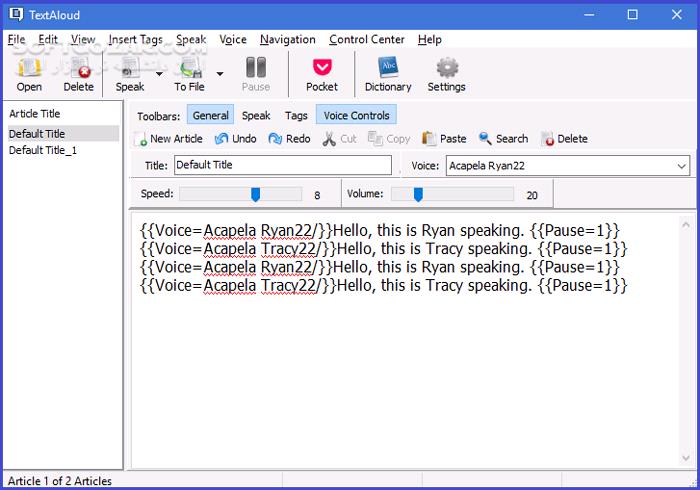The width and height of the screenshot is (700, 490).
Task: Click Delete in the General toolbar
Action: pos(565,139)
